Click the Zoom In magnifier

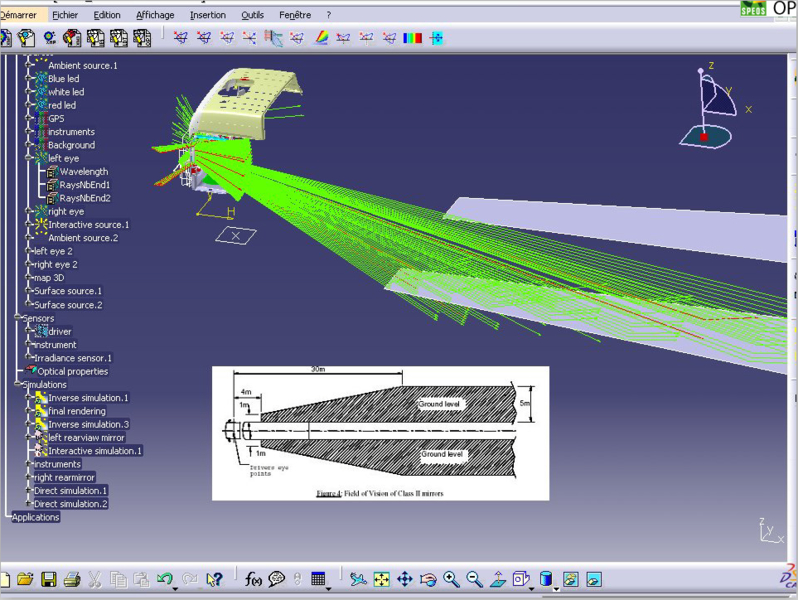click(x=451, y=579)
